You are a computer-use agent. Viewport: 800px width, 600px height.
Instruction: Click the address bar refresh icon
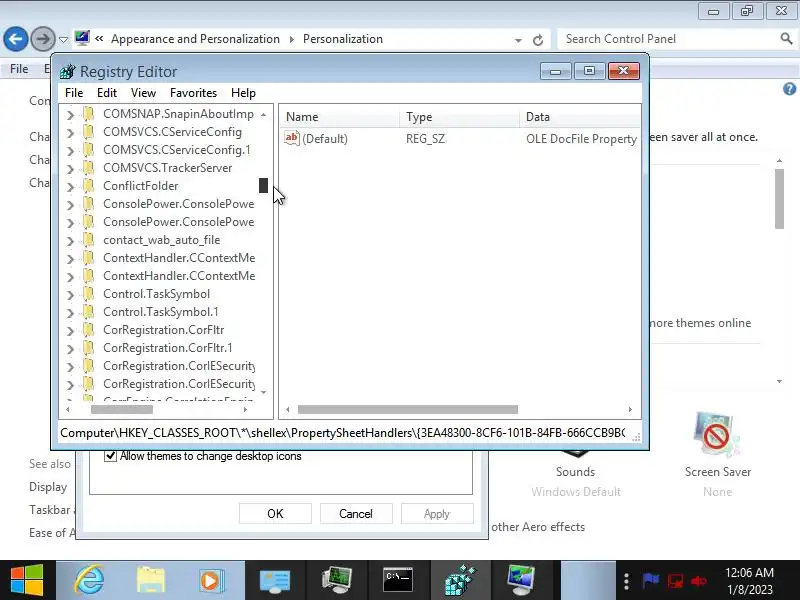tap(538, 40)
